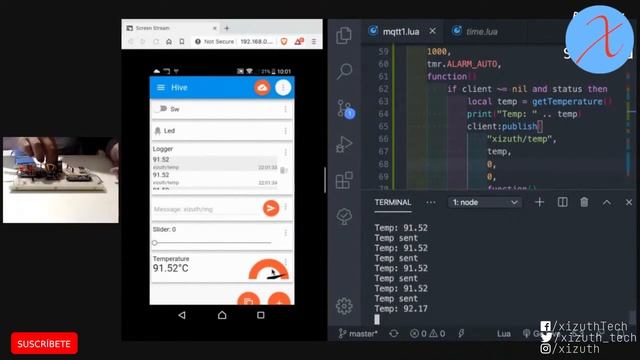The height and width of the screenshot is (360, 640).
Task: Click the message input field for xizuth/msg
Action: (205, 209)
